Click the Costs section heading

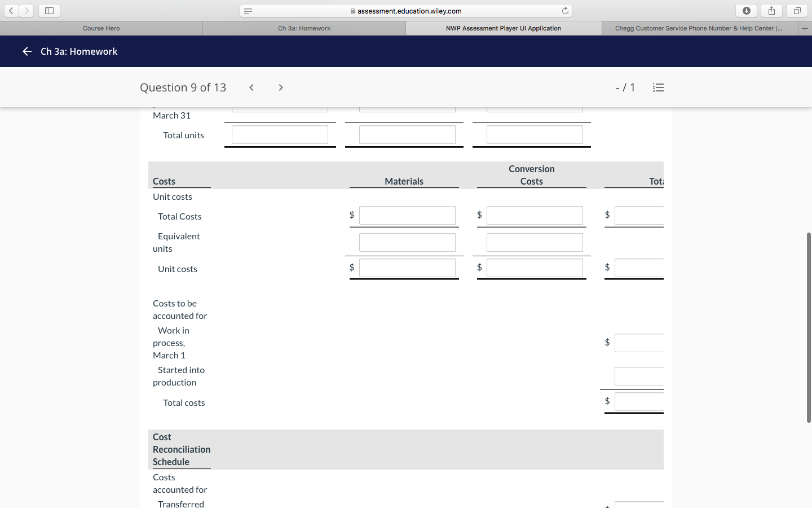tap(164, 181)
